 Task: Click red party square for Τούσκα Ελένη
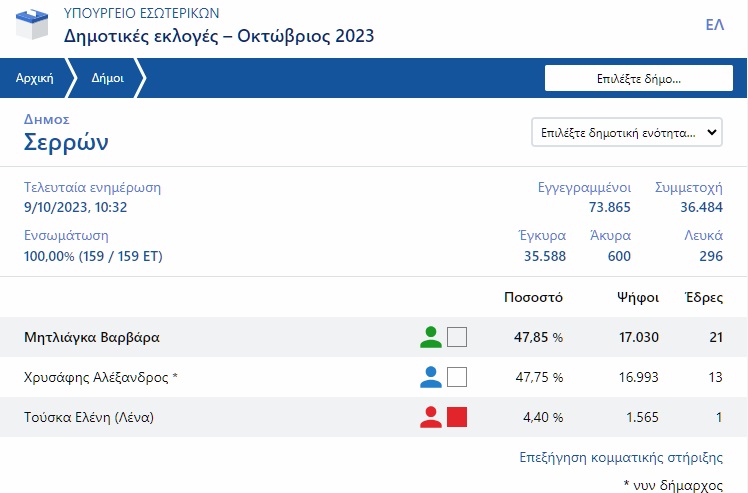coord(457,417)
